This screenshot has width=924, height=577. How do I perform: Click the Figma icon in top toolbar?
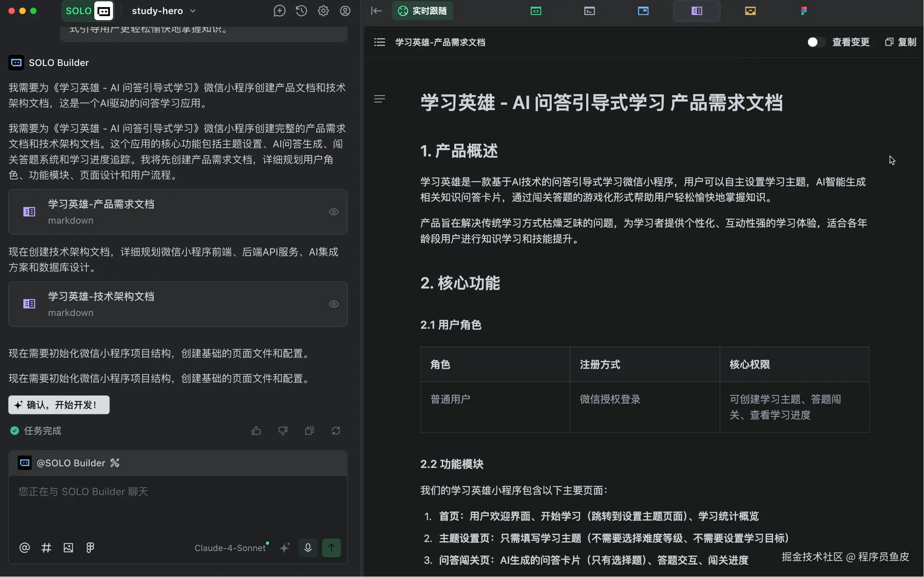click(x=803, y=11)
